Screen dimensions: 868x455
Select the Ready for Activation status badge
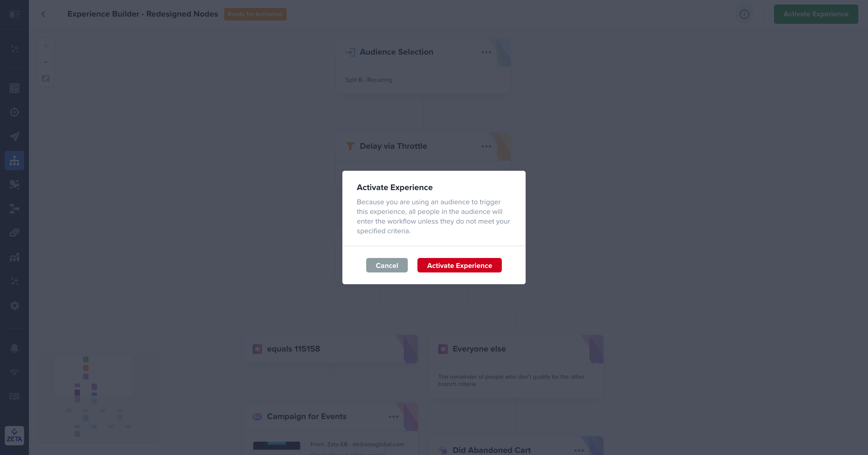click(x=255, y=14)
